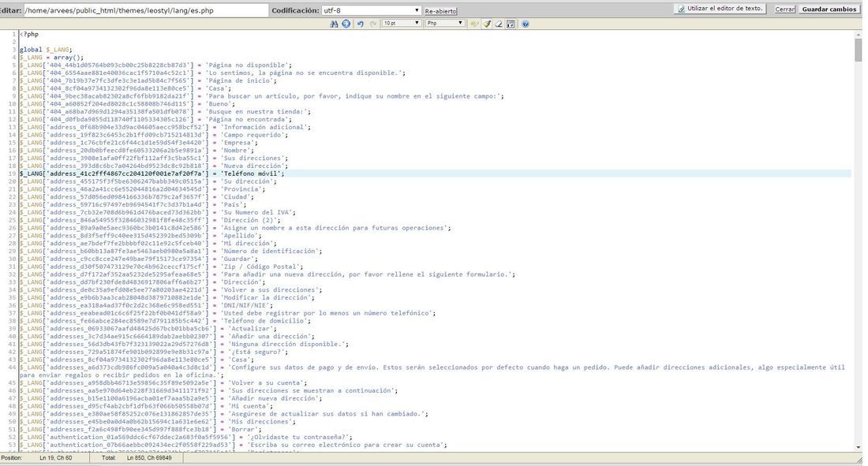Image resolution: width=868 pixels, height=466 pixels.
Task: Click the greyed icon before the brush
Action: tap(474, 24)
